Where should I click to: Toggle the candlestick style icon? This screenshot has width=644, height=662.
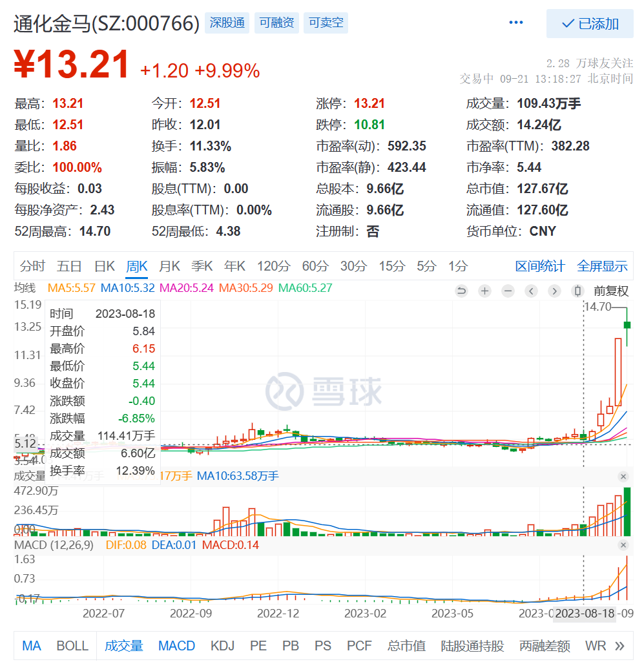577,291
